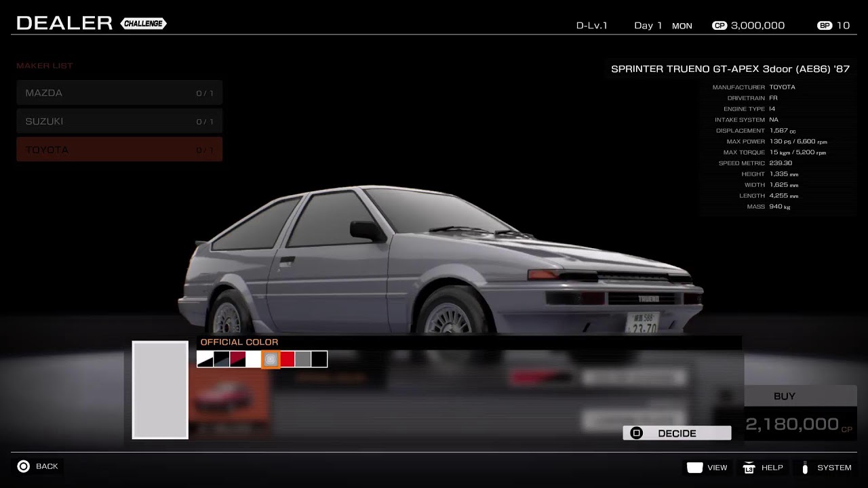868x488 pixels.
Task: Click the icon beside SYSTEM
Action: point(805,468)
